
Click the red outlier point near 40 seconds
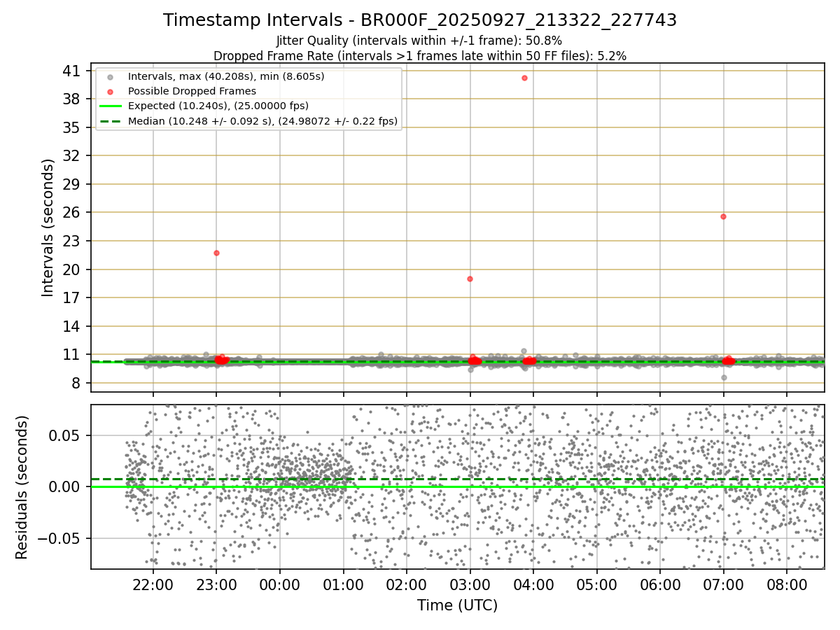[524, 78]
